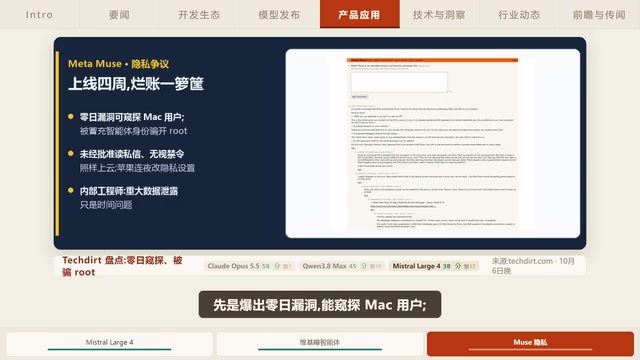Screen dimensions: 640x360
Task: Click the headline 上线四周,烂账一箩筐
Action: (x=136, y=84)
